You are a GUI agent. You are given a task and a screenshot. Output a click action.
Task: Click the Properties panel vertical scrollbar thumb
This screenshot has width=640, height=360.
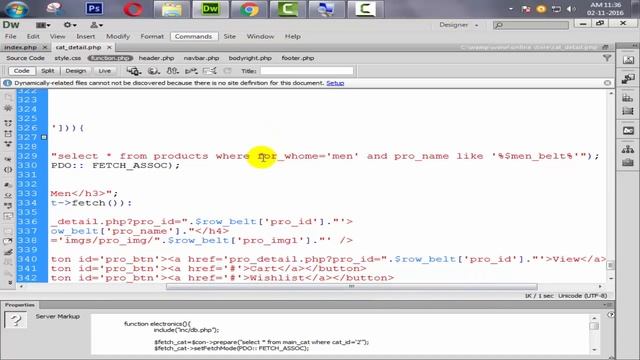click(594, 326)
